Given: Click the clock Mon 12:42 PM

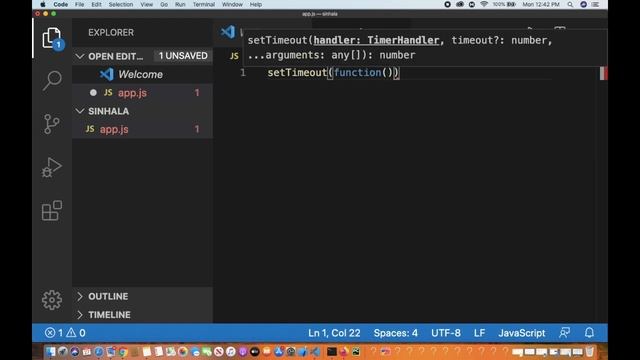Looking at the screenshot, I should [541, 4].
